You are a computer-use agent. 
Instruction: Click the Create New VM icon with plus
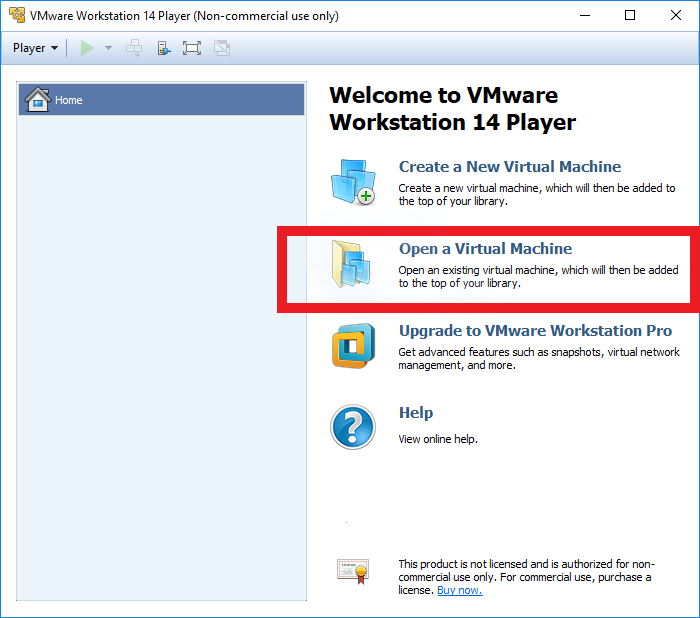click(354, 182)
